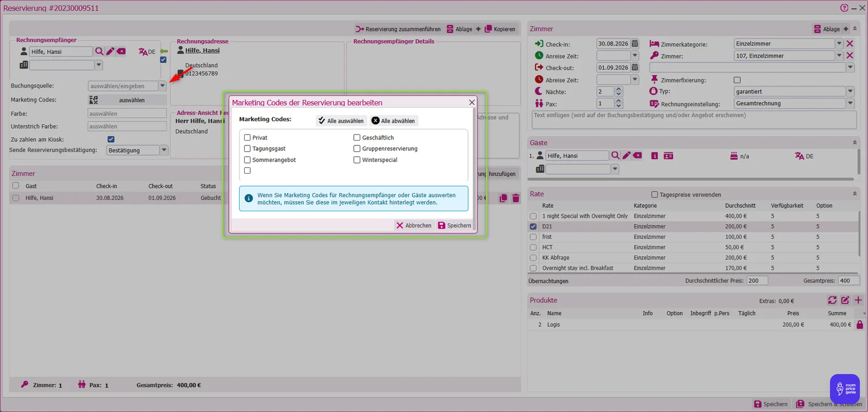Screen dimensions: 868x412
Task: Cancel the Marketing Codes dialog with Abbrechen
Action: pyautogui.click(x=414, y=226)
